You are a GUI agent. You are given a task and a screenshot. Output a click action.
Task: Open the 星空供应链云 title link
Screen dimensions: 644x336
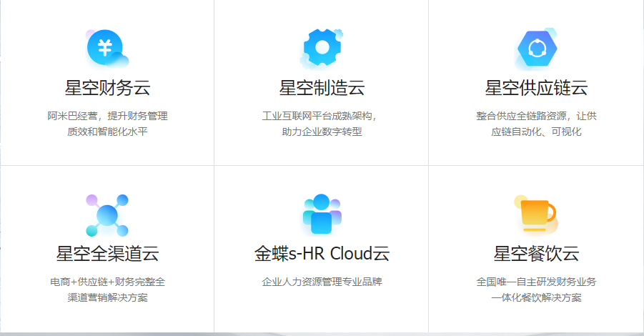point(536,88)
